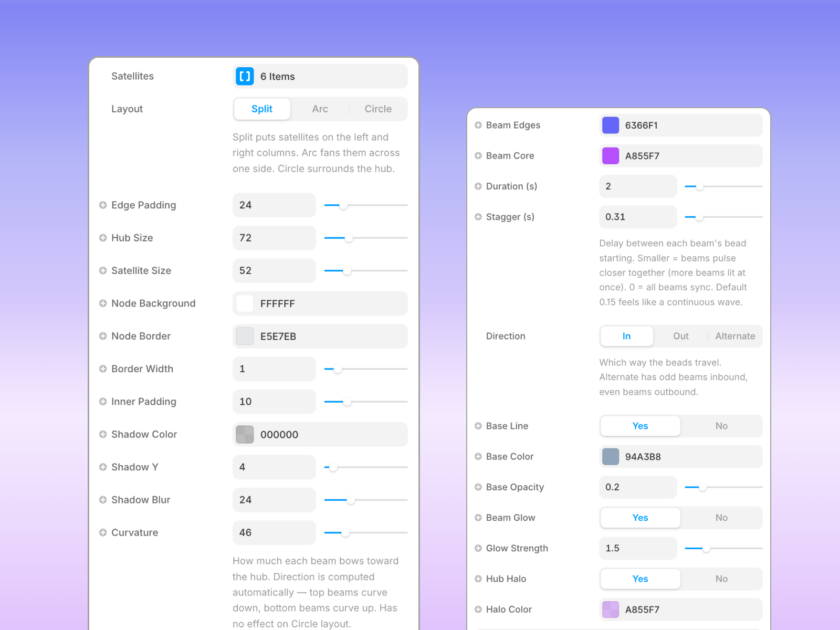Click the plus icon beside Curvature
This screenshot has width=840, height=630.
point(103,532)
